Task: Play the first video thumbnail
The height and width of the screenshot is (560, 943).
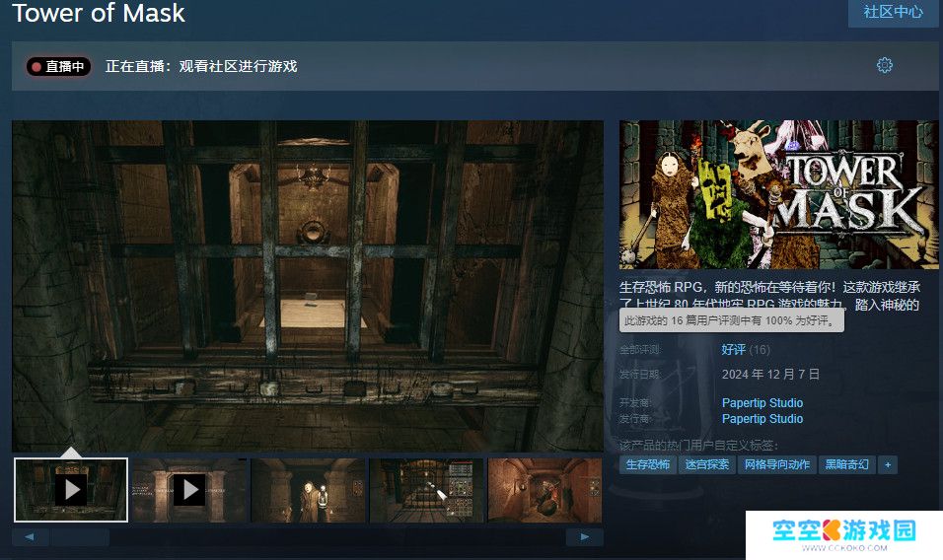Action: pos(71,490)
